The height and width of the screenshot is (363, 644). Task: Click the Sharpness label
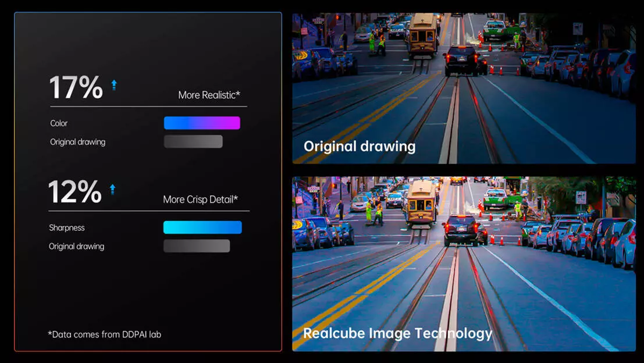point(66,227)
